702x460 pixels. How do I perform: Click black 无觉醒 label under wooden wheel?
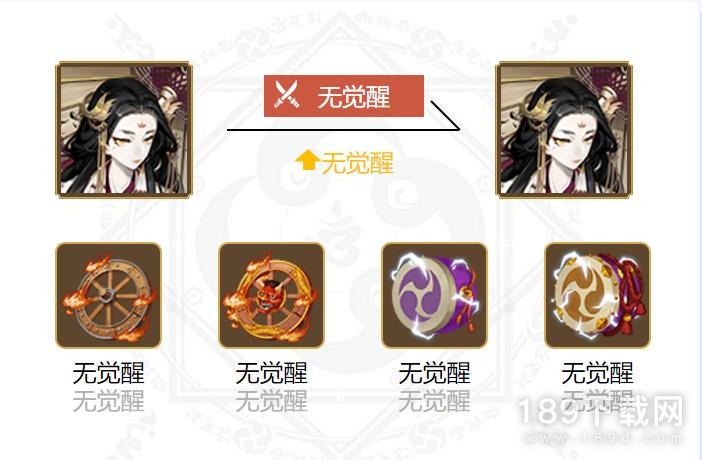pyautogui.click(x=108, y=373)
